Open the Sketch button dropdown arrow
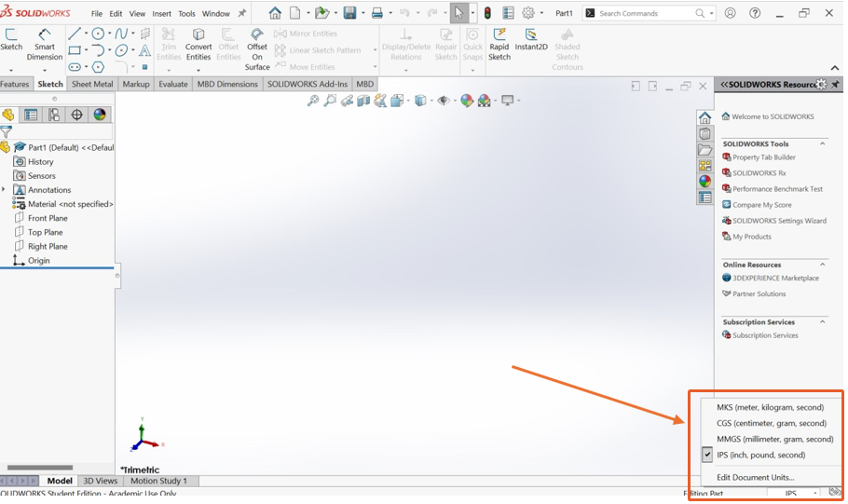 11,70
